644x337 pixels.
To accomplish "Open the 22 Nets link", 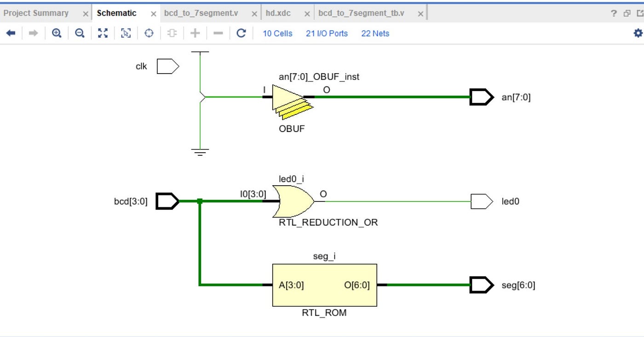I will point(375,34).
